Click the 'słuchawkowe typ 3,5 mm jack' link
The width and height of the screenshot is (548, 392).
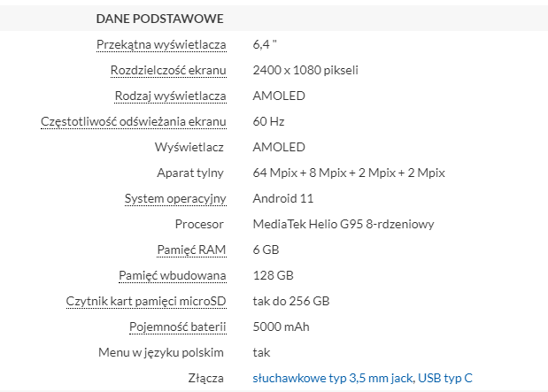coord(333,379)
